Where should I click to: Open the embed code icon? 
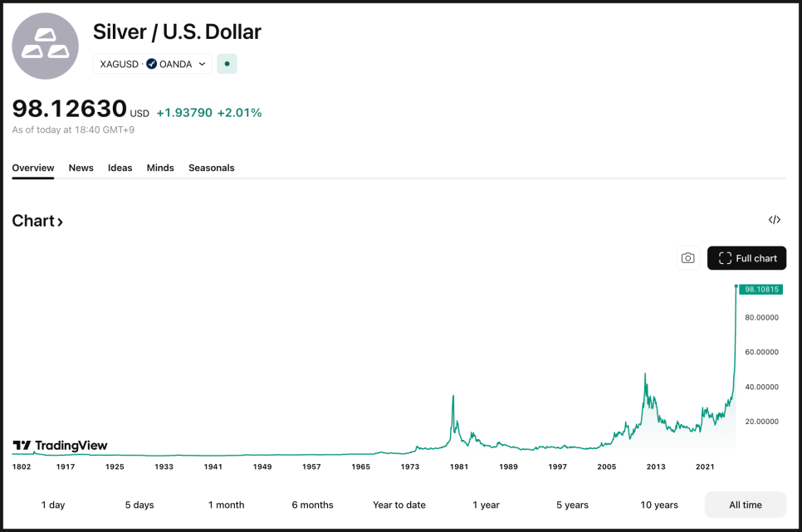click(x=775, y=220)
